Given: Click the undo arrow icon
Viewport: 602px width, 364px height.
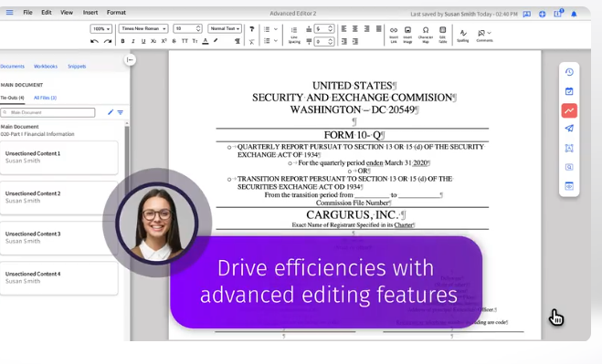Looking at the screenshot, I should tap(94, 41).
